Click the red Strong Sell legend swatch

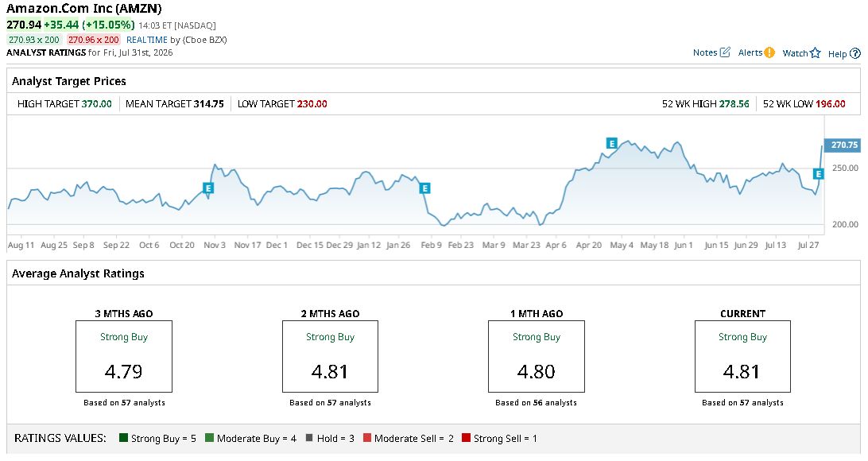pyautogui.click(x=466, y=438)
